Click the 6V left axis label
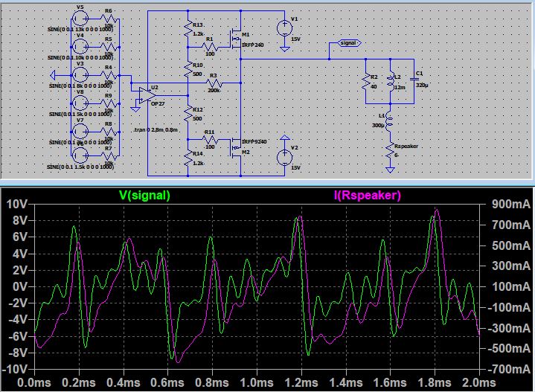Screen dimensions: 535x392 (x=20, y=237)
